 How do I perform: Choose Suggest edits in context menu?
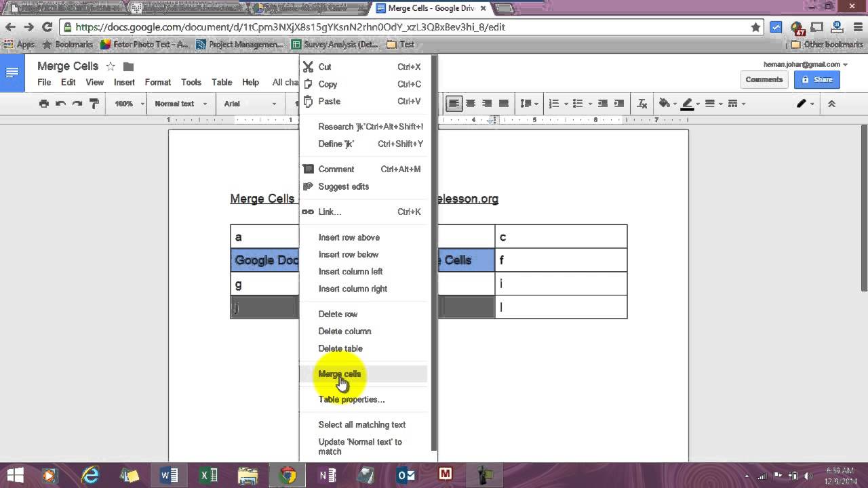[363, 186]
